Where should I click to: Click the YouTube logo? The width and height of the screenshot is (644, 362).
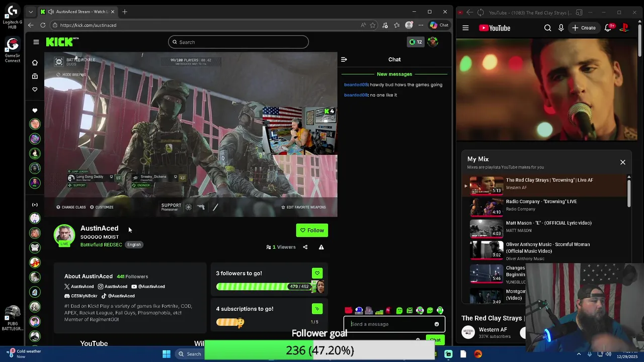click(x=495, y=28)
